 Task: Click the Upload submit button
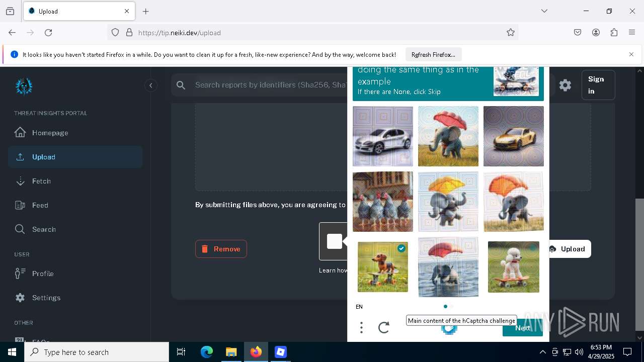coord(569,249)
